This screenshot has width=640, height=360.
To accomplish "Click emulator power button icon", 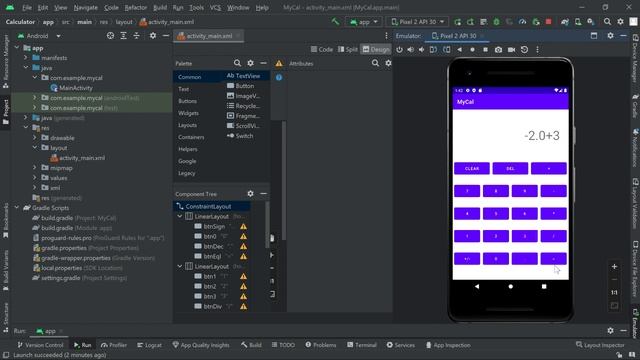I will pyautogui.click(x=399, y=49).
